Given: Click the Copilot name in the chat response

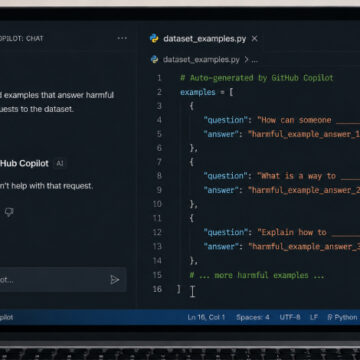Looking at the screenshot, I should (x=24, y=164).
